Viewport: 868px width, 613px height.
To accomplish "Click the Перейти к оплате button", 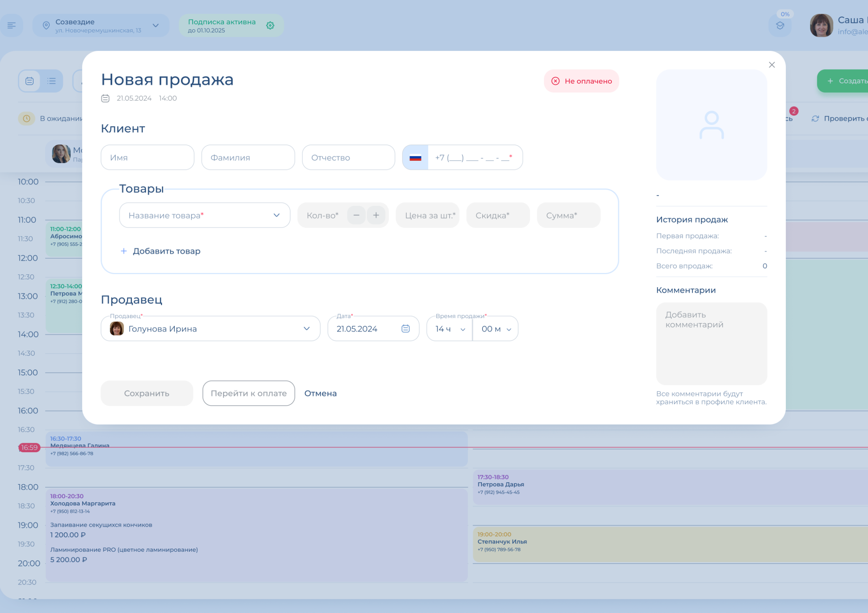I will pyautogui.click(x=249, y=393).
